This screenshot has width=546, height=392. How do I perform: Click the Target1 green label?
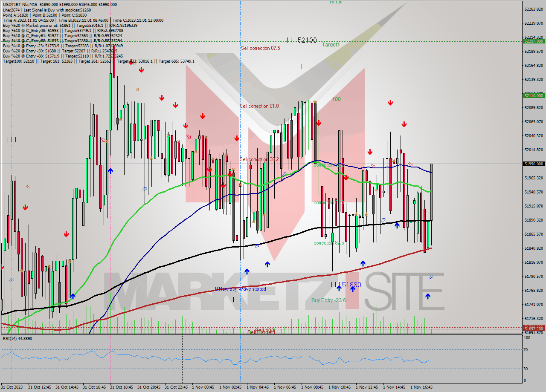pyautogui.click(x=331, y=45)
